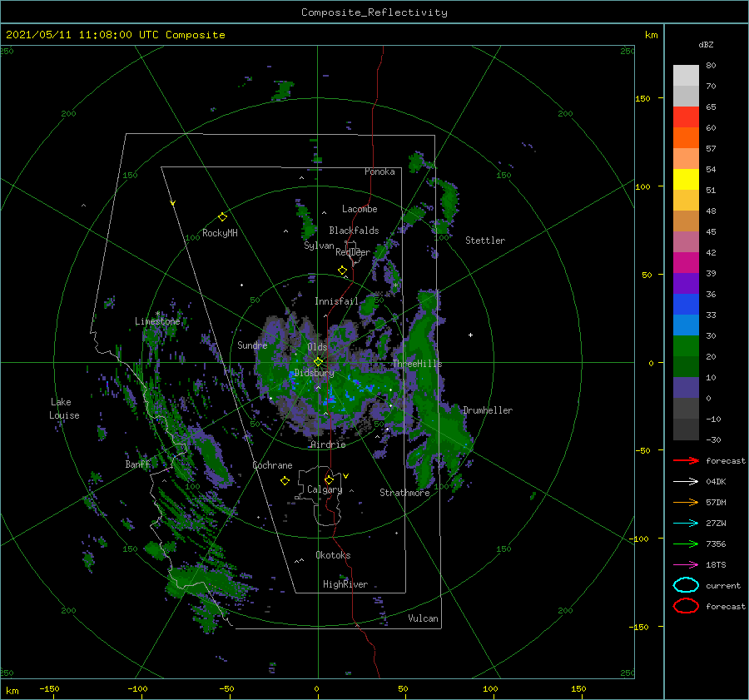Click the yellow diamond marker beside RockyMH
Viewport: 749px width, 700px height.
point(222,217)
